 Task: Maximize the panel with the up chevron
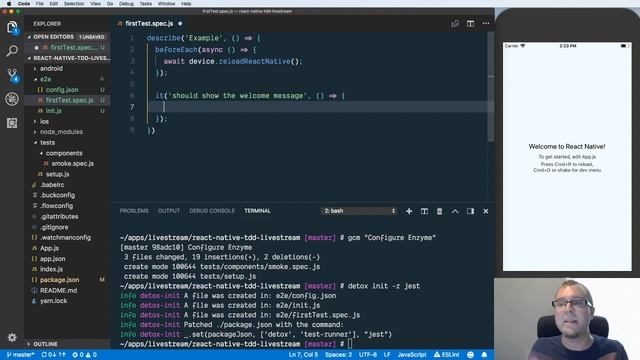point(455,211)
